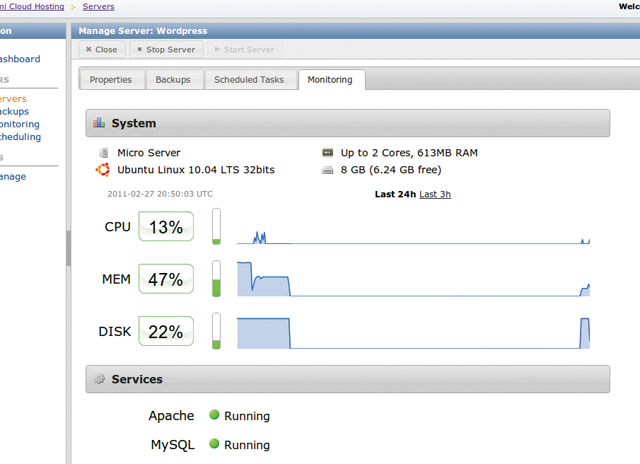Click the MEM usage history graph

(413, 279)
